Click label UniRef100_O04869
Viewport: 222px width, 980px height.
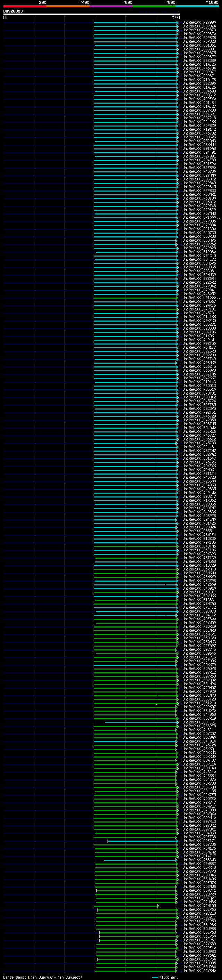pos(199,833)
